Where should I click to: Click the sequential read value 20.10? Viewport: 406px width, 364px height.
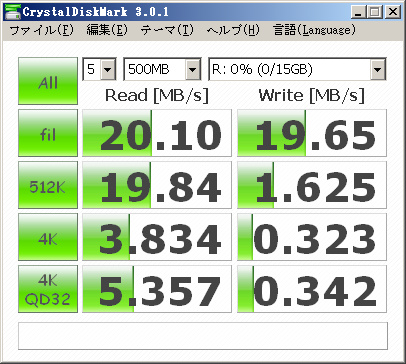157,133
